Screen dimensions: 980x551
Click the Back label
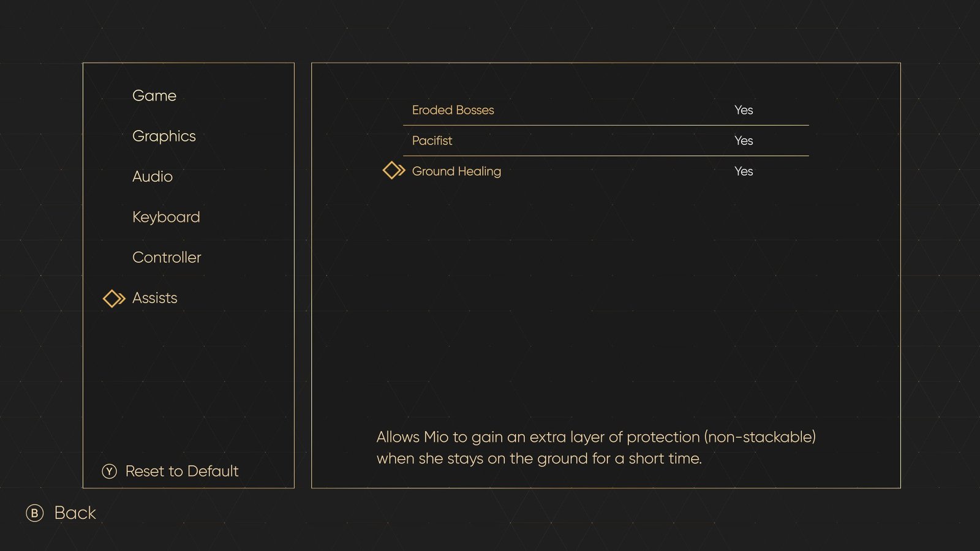[75, 513]
